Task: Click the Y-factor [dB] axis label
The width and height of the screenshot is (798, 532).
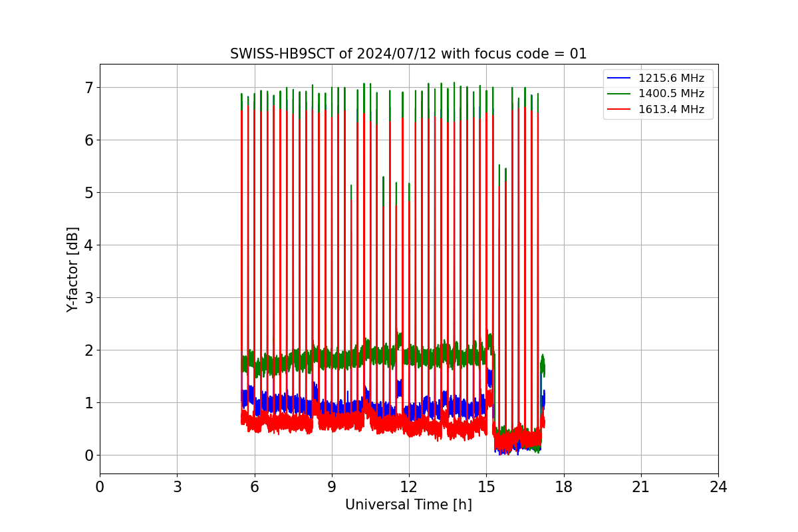Action: pos(73,269)
